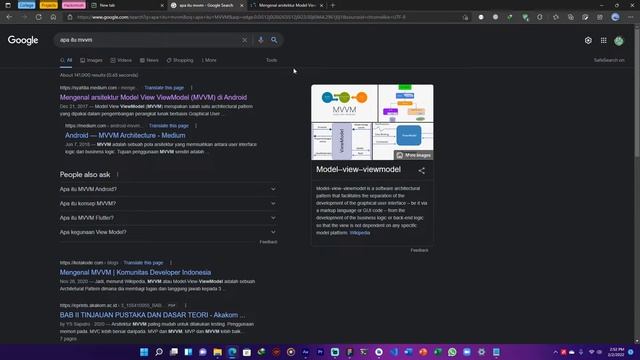The height and width of the screenshot is (360, 640).
Task: Click Feedback under knowledge panel
Action: click(x=419, y=250)
